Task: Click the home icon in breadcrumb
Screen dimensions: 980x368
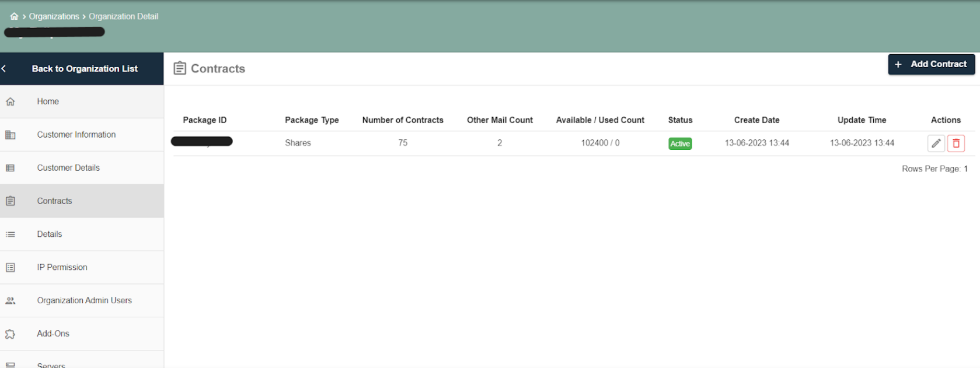Action: pyautogui.click(x=14, y=16)
